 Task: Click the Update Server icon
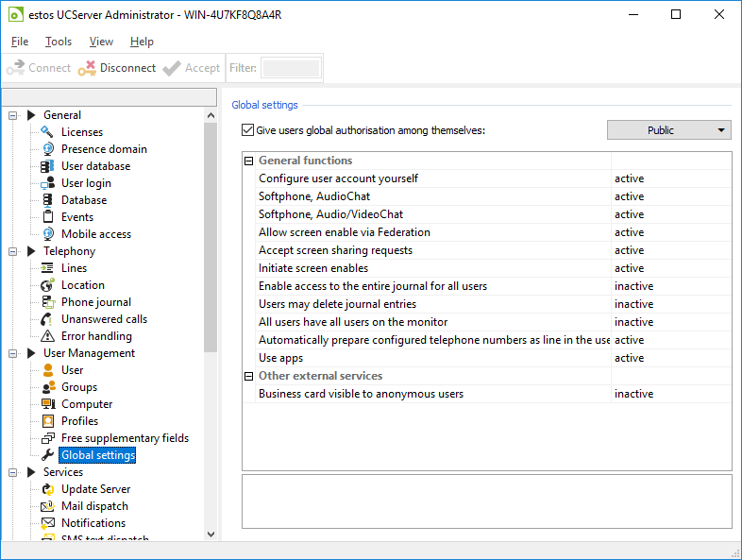pyautogui.click(x=47, y=489)
